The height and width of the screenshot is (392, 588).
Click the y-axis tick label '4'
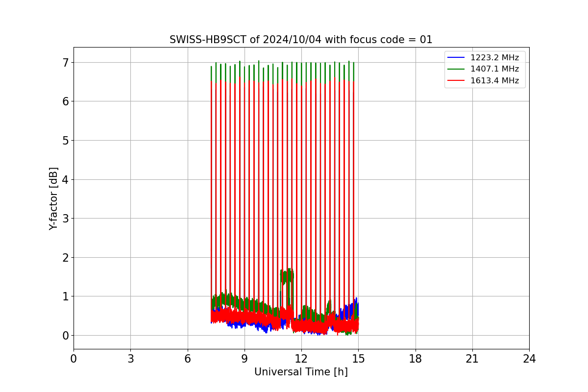pyautogui.click(x=65, y=179)
